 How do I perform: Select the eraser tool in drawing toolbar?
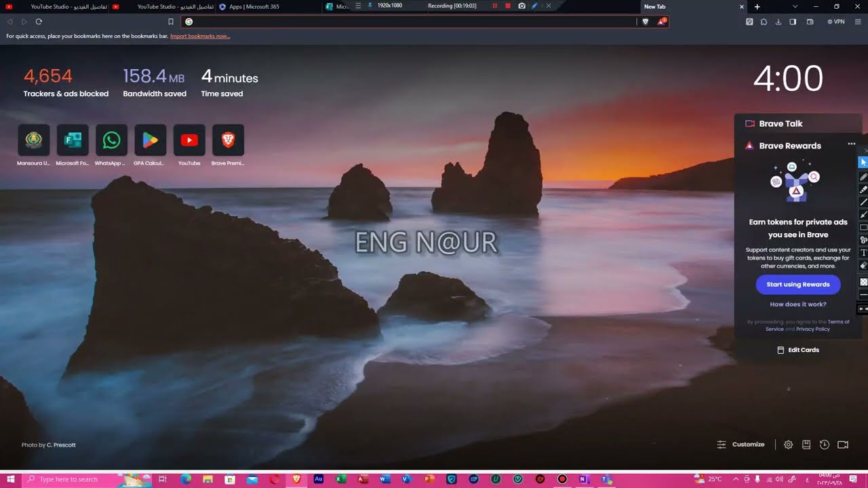[863, 266]
